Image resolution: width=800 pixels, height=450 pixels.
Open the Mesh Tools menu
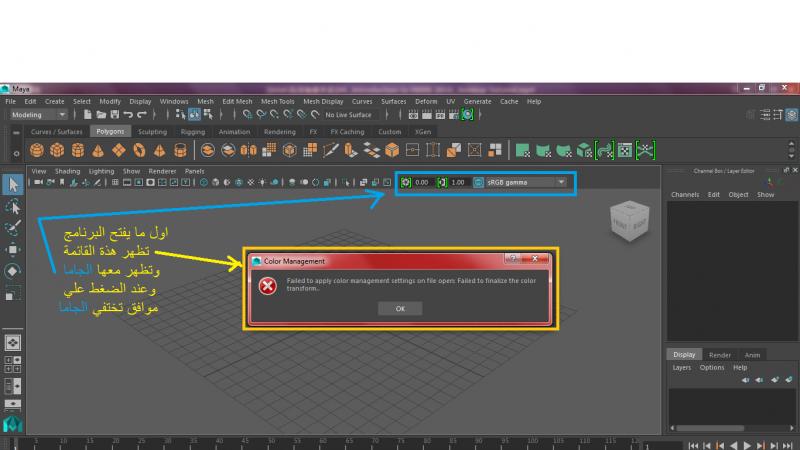click(x=278, y=101)
